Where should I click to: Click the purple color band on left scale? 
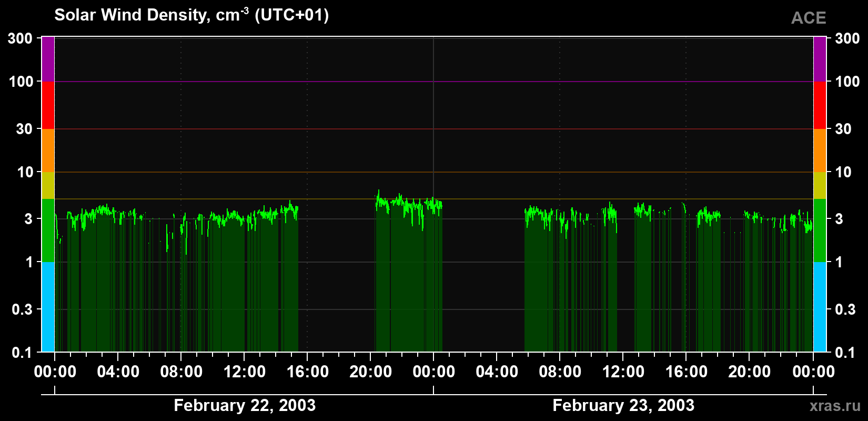point(48,59)
